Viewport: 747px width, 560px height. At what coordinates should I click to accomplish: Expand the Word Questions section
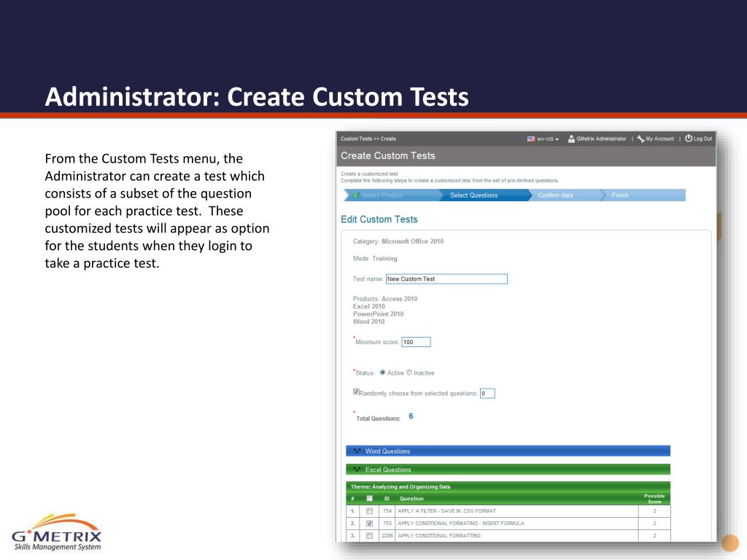pyautogui.click(x=508, y=451)
